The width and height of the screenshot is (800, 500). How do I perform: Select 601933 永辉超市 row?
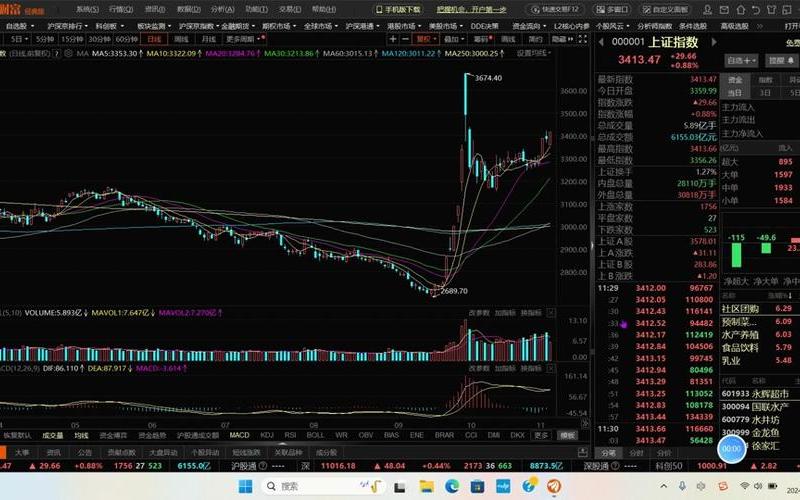[x=760, y=394]
